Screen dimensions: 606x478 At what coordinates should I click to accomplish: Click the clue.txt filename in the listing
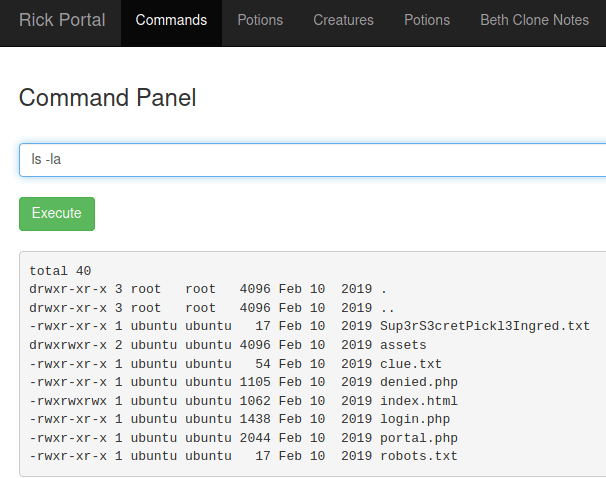(411, 364)
